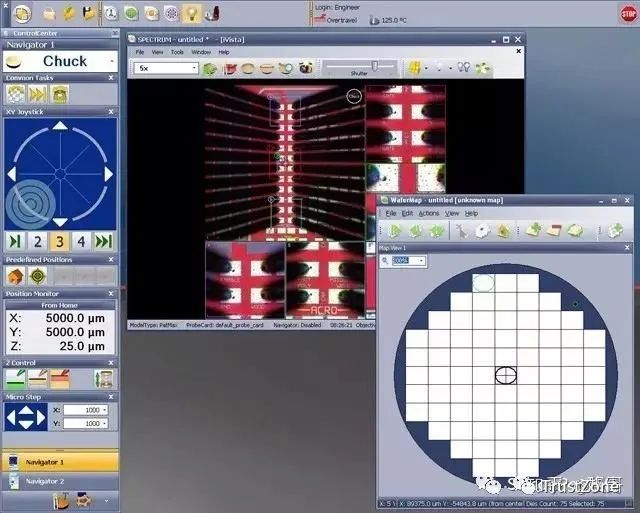Select the center crosshair die on wafer map

pos(506,375)
